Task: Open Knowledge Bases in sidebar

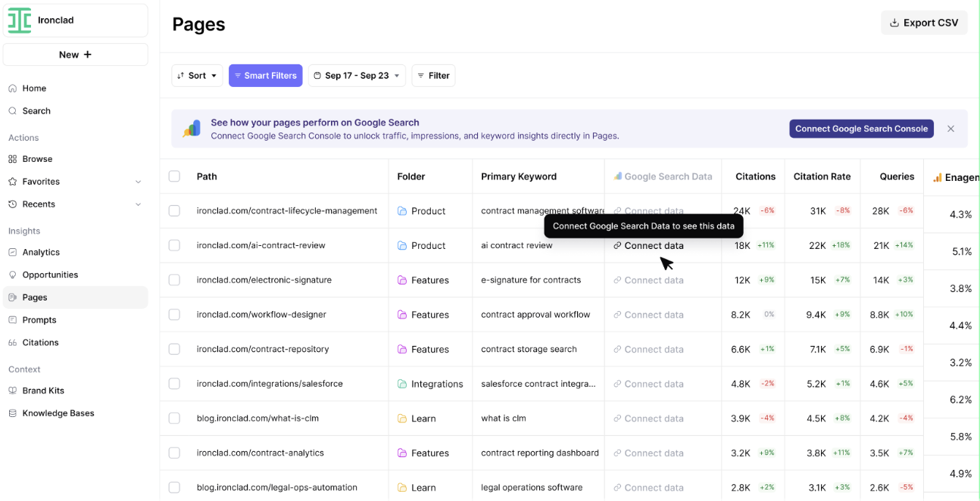Action: click(76, 414)
